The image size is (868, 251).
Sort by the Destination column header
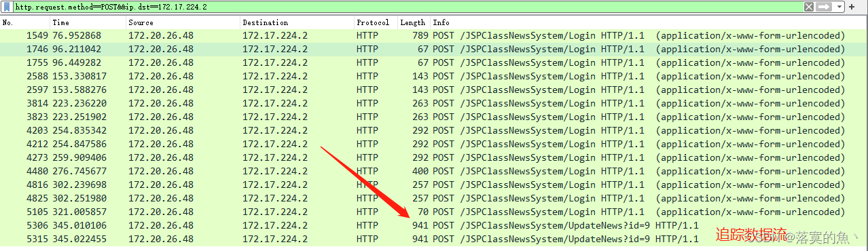297,22
